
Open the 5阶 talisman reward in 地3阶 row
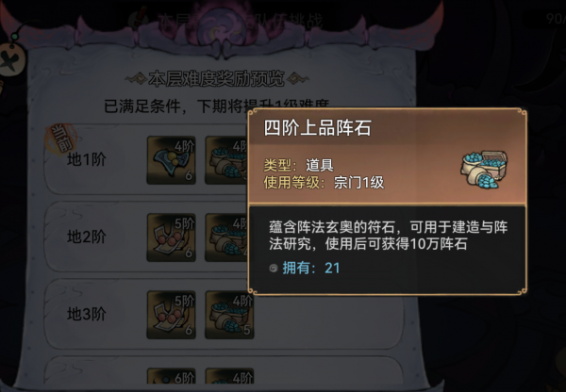(x=171, y=315)
